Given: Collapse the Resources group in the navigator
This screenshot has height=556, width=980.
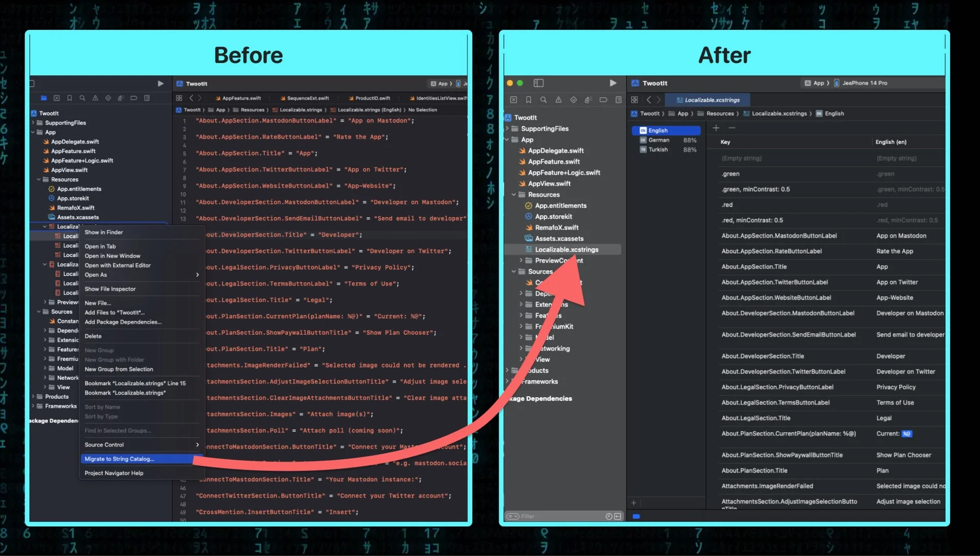Looking at the screenshot, I should tap(38, 179).
